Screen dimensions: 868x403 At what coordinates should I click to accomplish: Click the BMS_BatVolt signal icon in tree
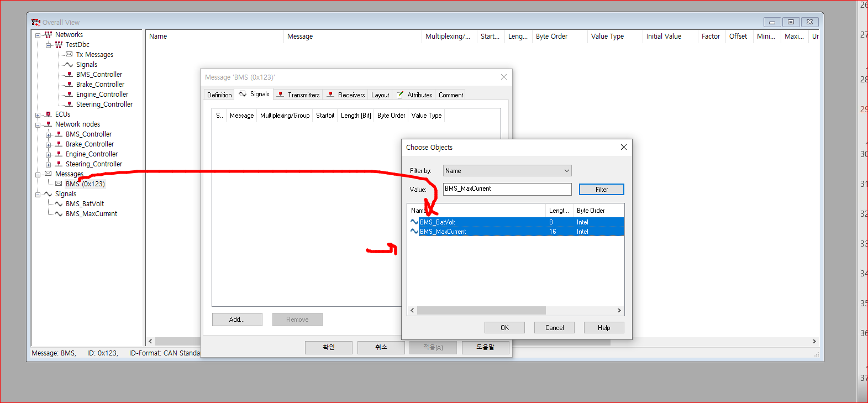click(59, 204)
